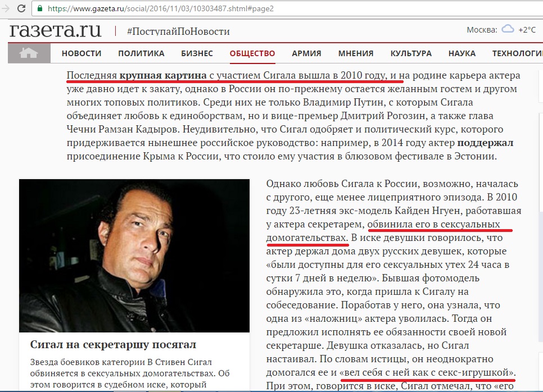Follow the bold "крупная картина" link

pyautogui.click(x=163, y=75)
